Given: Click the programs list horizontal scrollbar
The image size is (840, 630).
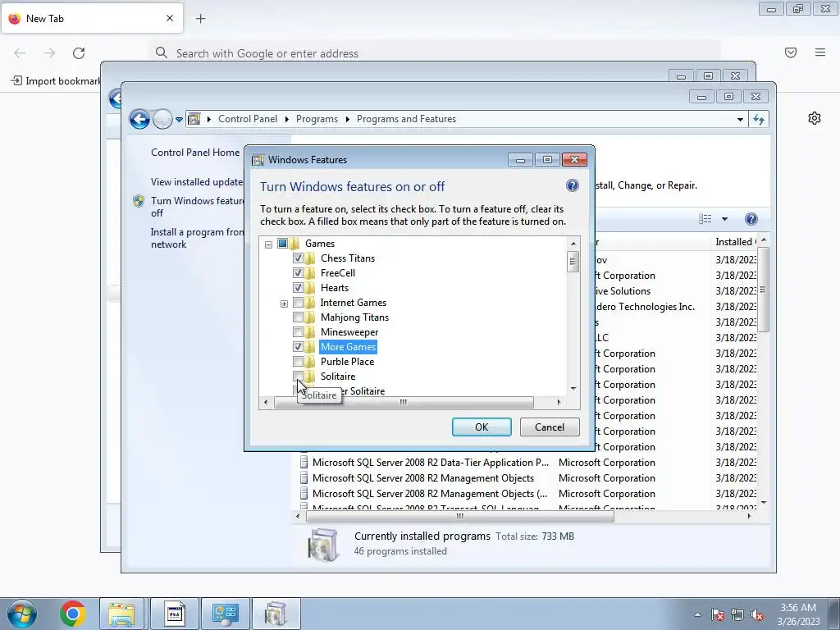Looking at the screenshot, I should coord(459,517).
